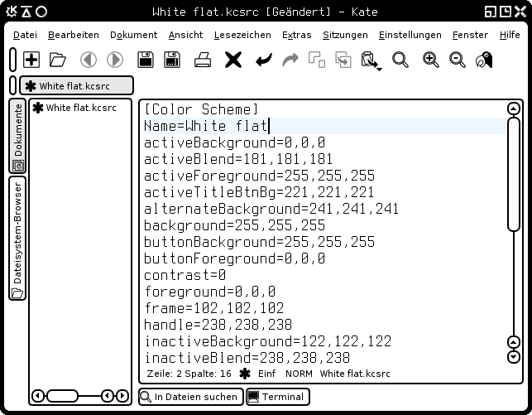Screen dimensions: 532x415
Task: Open the Terminal panel
Action: (x=277, y=397)
